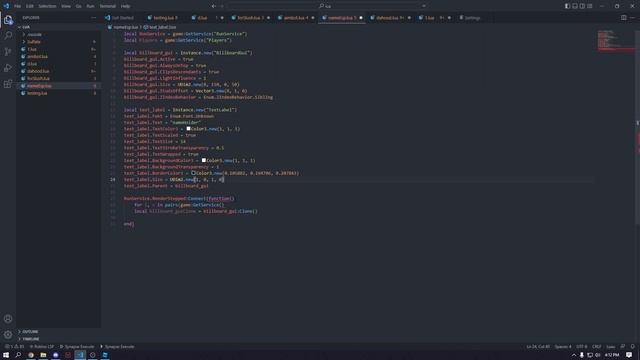Open View menu
The image size is (640, 360).
click(66, 6)
